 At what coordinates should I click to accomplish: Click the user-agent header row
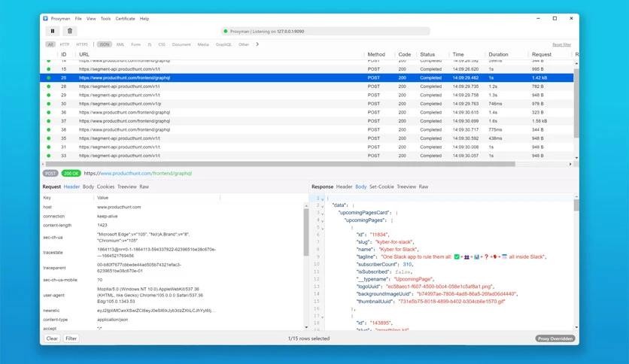(172, 295)
